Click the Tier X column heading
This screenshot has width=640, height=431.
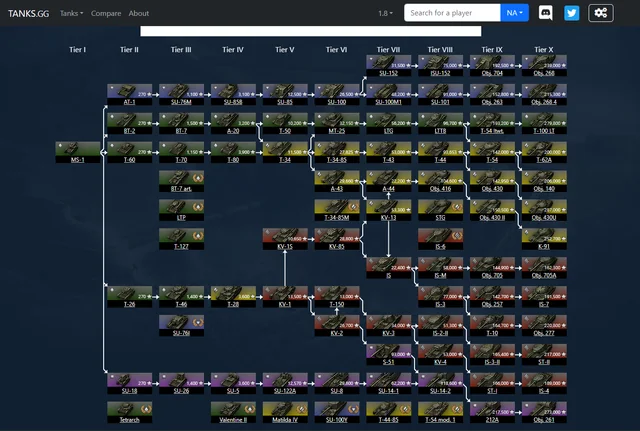click(x=544, y=49)
